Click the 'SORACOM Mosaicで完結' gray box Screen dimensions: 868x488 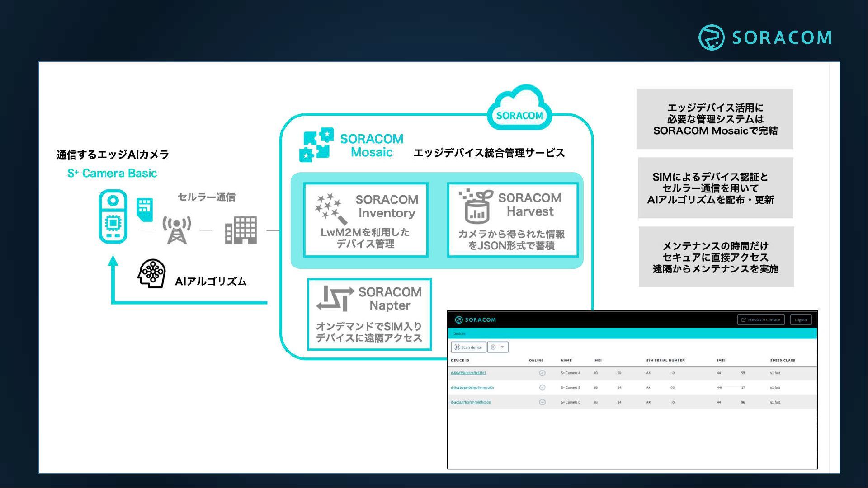click(x=715, y=119)
